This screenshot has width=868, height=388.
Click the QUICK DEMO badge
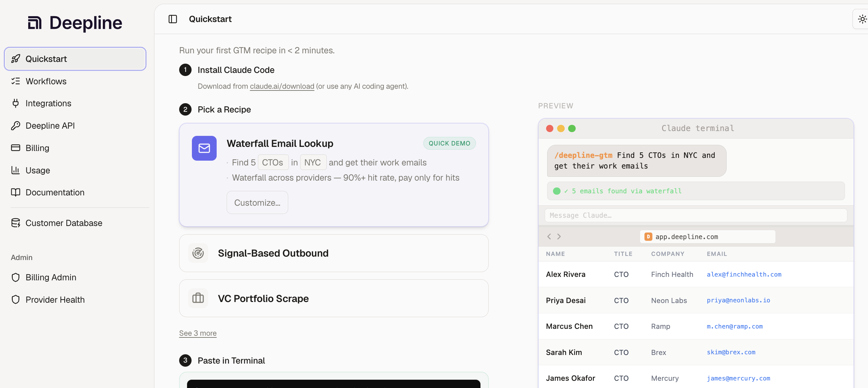click(x=449, y=143)
